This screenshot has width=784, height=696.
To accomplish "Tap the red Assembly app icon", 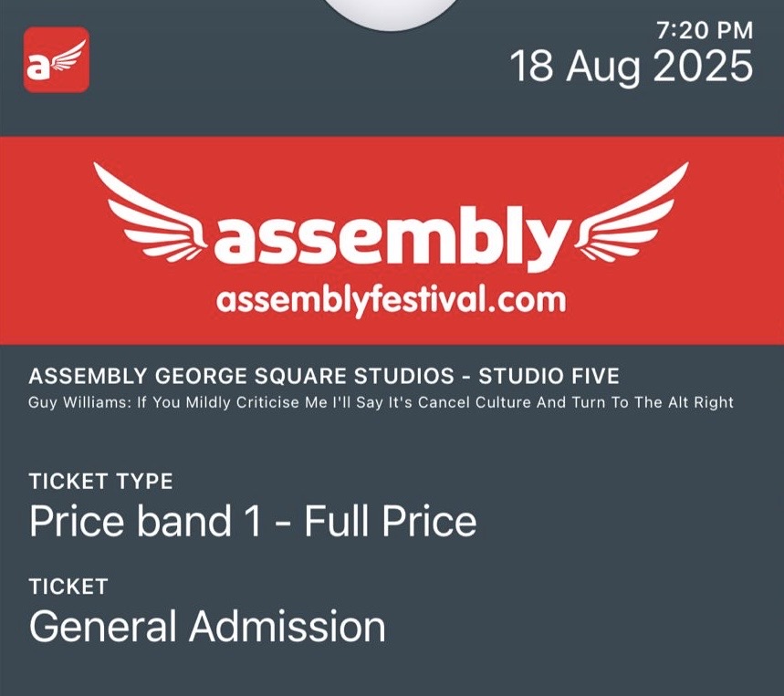I will 56,59.
